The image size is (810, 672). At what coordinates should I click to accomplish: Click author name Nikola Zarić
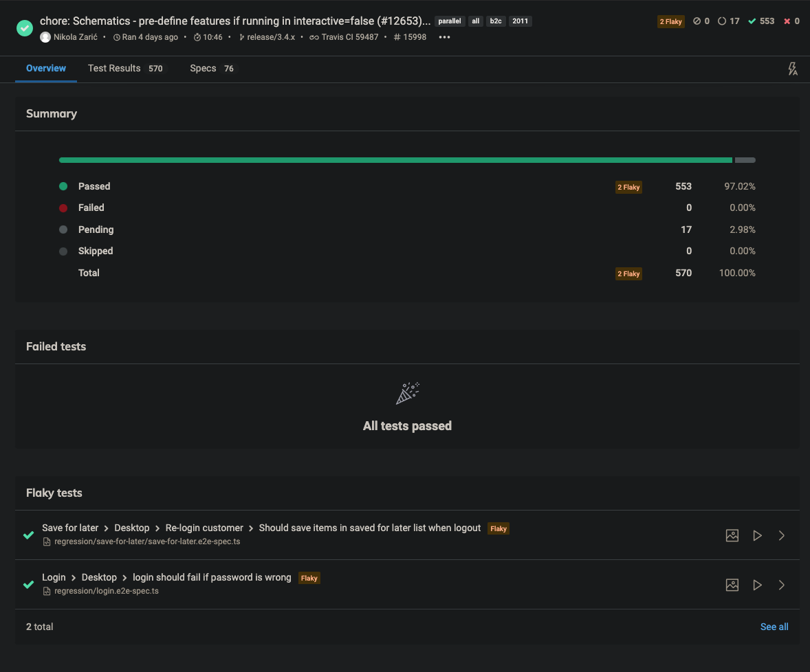(76, 37)
